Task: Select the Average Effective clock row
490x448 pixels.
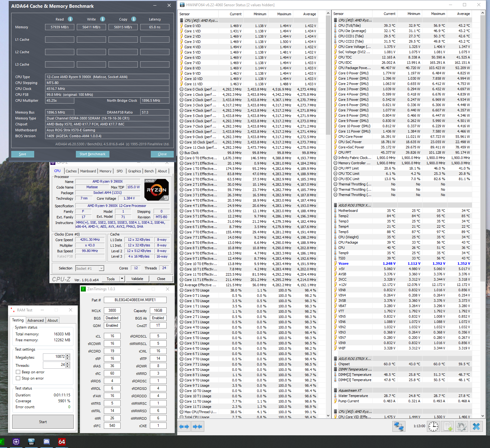Action: click(x=248, y=285)
